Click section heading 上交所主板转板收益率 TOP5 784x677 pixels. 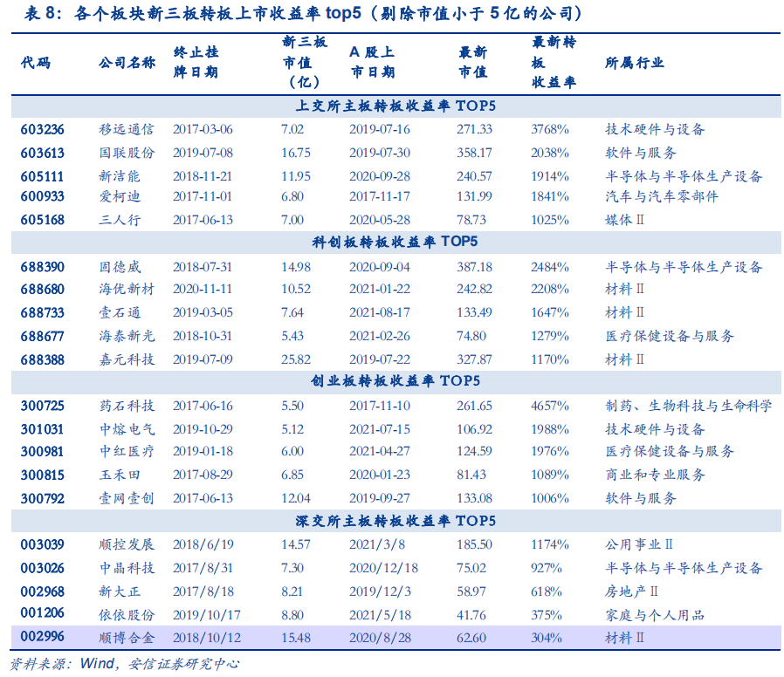pyautogui.click(x=395, y=106)
